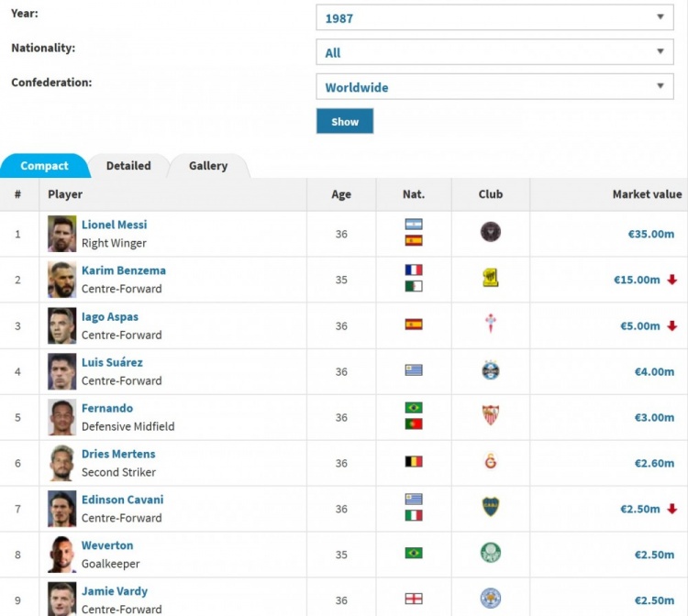The height and width of the screenshot is (616, 688).
Task: Click Celta Vigo crest in Iago Aspas row
Action: pos(490,324)
